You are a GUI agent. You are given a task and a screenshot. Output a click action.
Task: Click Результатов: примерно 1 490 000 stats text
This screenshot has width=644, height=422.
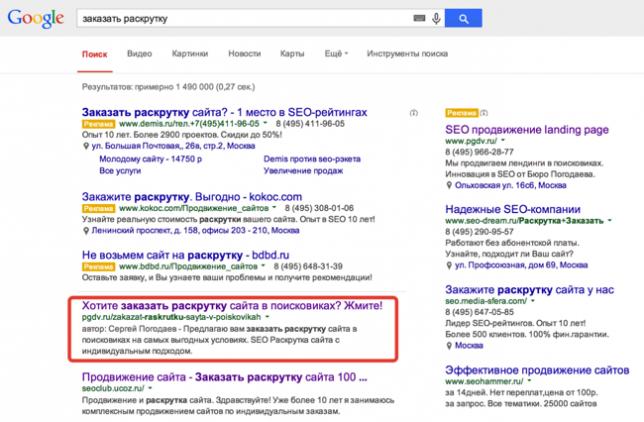[168, 87]
